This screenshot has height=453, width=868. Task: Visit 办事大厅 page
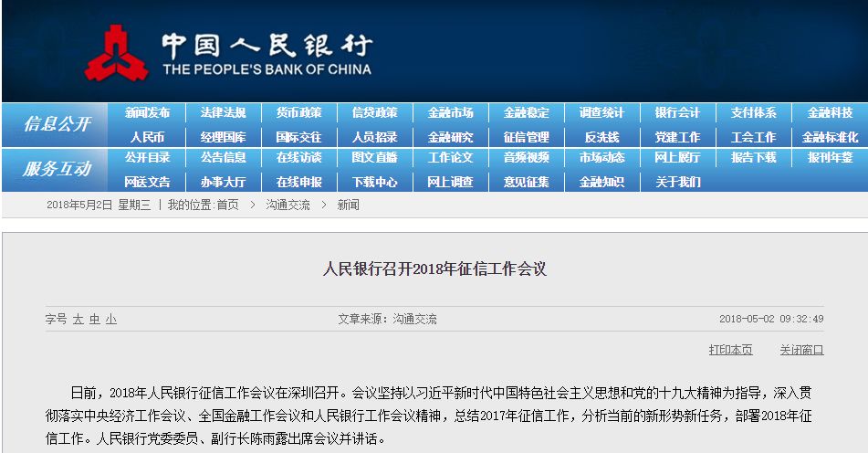(x=223, y=182)
